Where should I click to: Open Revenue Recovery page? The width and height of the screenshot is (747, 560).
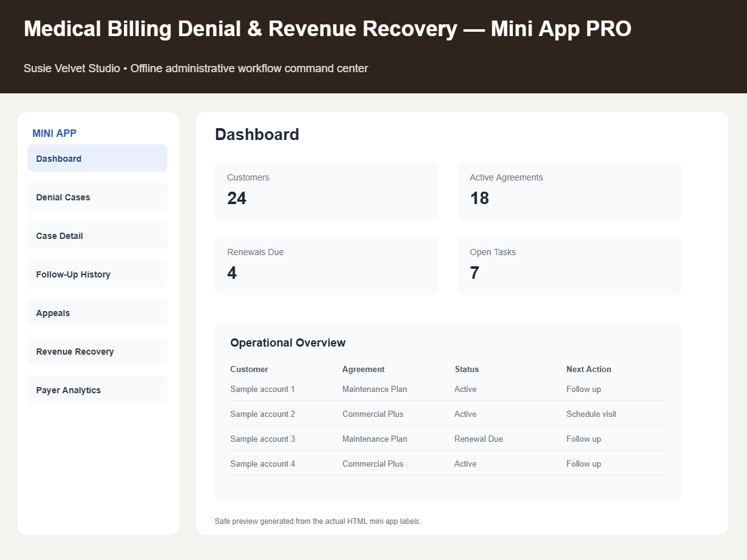97,351
